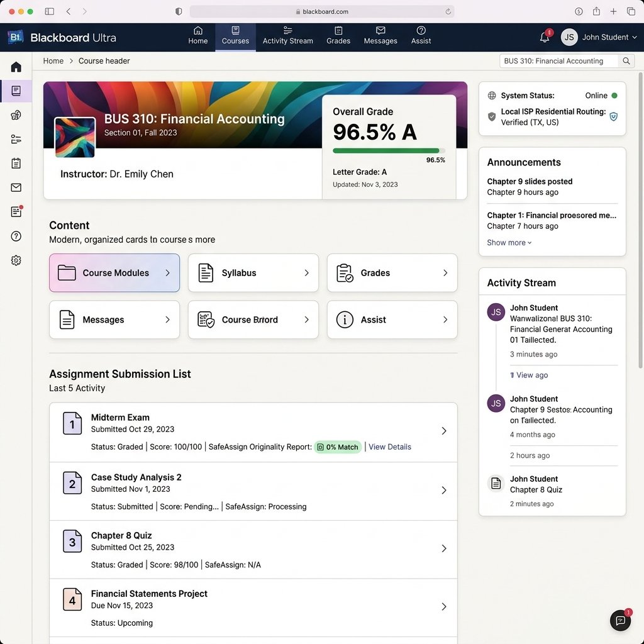Image resolution: width=644 pixels, height=644 pixels.
Task: Open the Home icon in left sidebar
Action: pyautogui.click(x=16, y=67)
